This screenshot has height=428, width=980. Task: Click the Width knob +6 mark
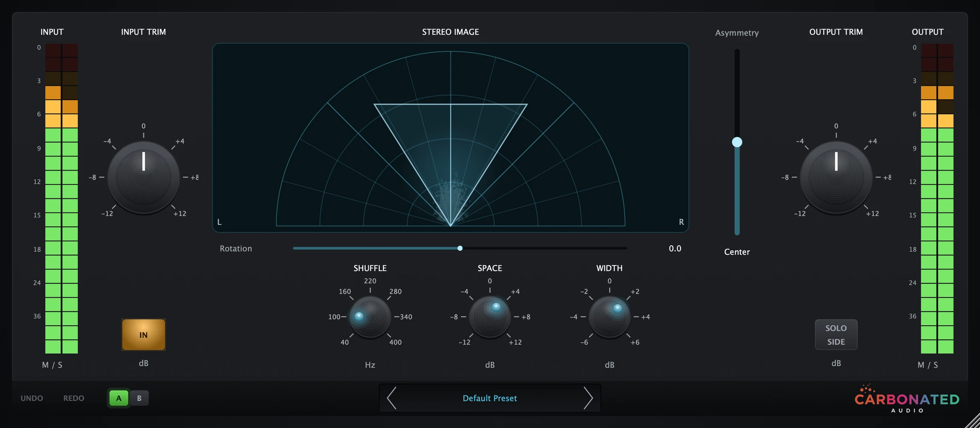pos(635,342)
